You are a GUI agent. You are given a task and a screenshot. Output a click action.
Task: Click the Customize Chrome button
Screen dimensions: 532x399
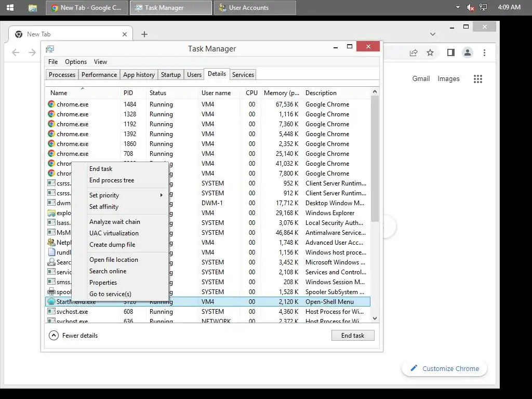(x=445, y=368)
